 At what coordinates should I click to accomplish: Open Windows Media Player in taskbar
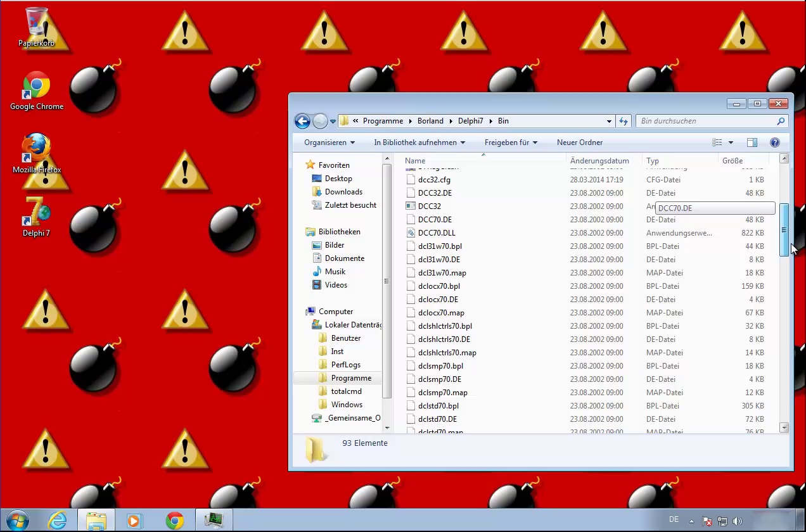(x=135, y=520)
